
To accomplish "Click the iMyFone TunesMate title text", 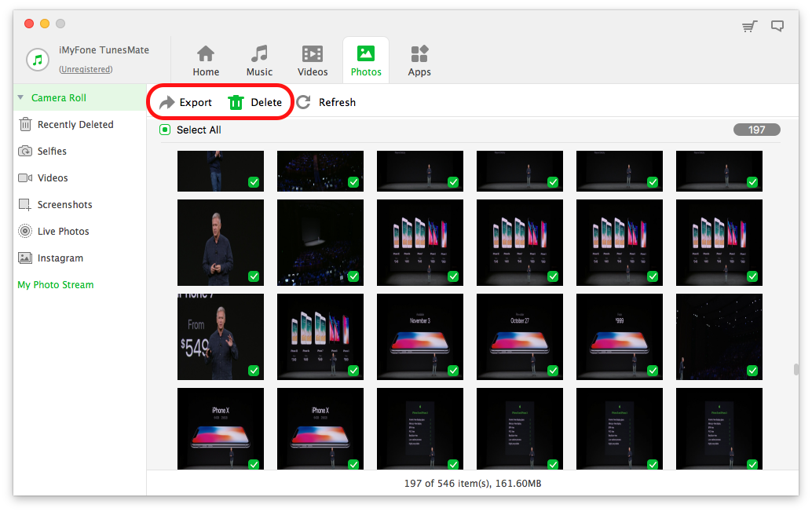I will pos(104,50).
